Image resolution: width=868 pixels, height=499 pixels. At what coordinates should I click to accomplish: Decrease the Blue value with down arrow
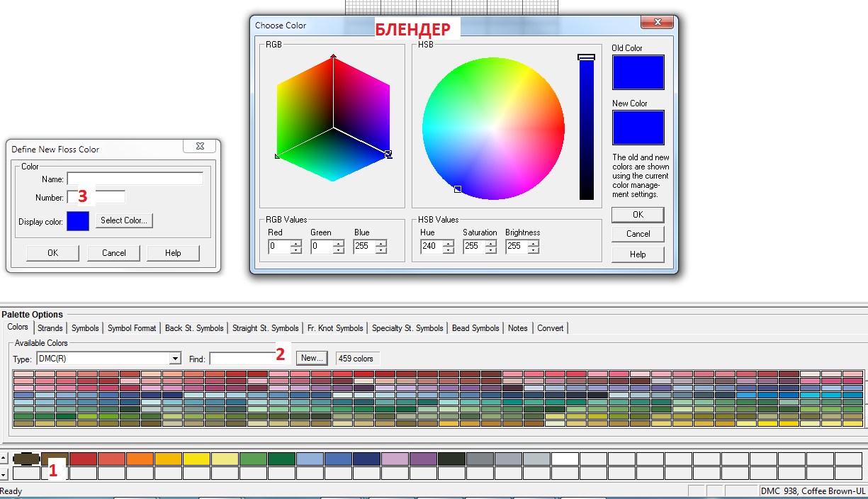point(381,250)
